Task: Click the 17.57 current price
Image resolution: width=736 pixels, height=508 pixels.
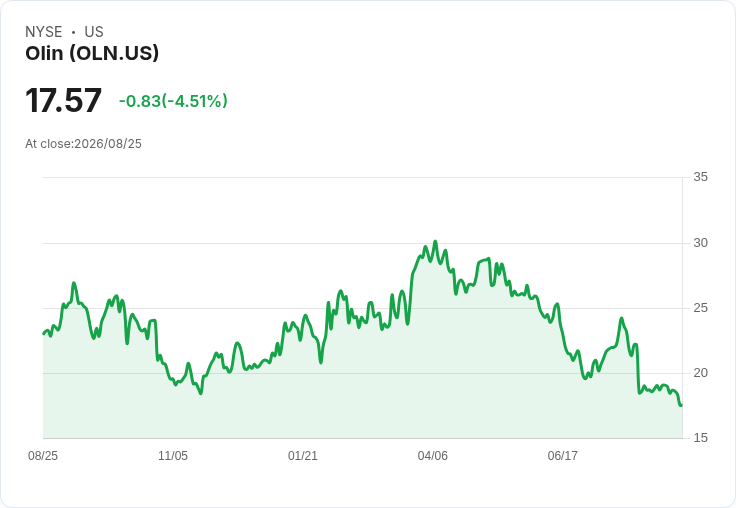Action: pyautogui.click(x=63, y=100)
